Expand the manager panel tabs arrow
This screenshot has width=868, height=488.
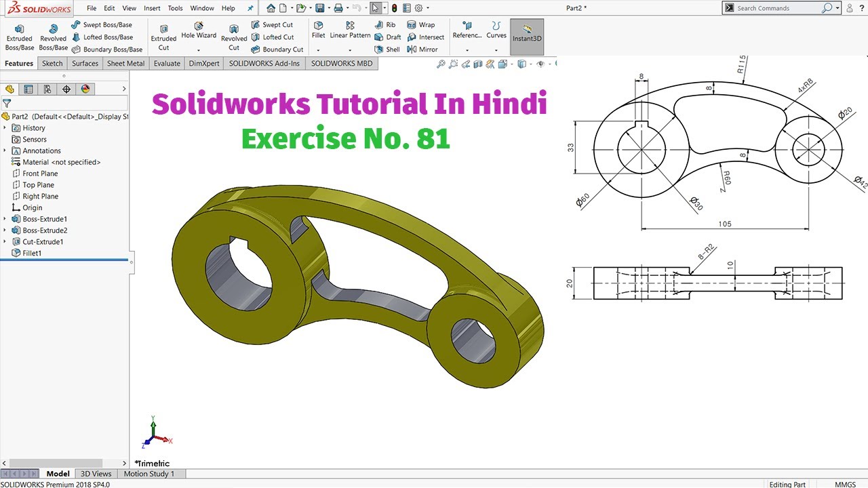124,89
